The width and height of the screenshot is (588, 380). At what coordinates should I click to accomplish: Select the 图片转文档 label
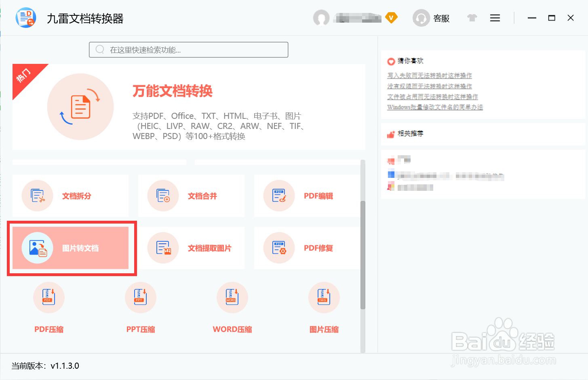[80, 248]
